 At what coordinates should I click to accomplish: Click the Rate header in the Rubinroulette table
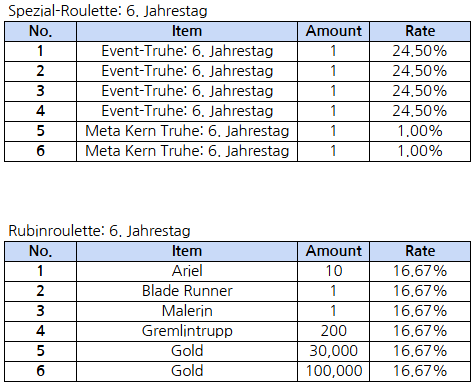[420, 251]
